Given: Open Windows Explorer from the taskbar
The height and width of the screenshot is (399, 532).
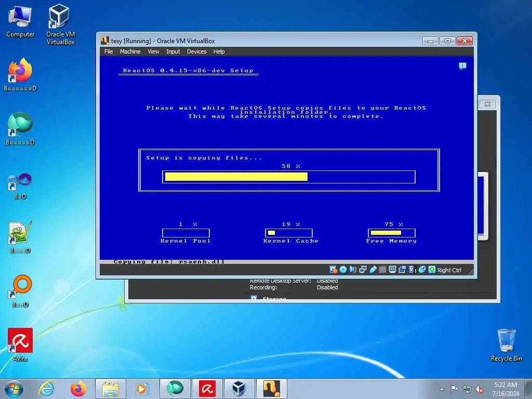Looking at the screenshot, I should click(x=111, y=389).
